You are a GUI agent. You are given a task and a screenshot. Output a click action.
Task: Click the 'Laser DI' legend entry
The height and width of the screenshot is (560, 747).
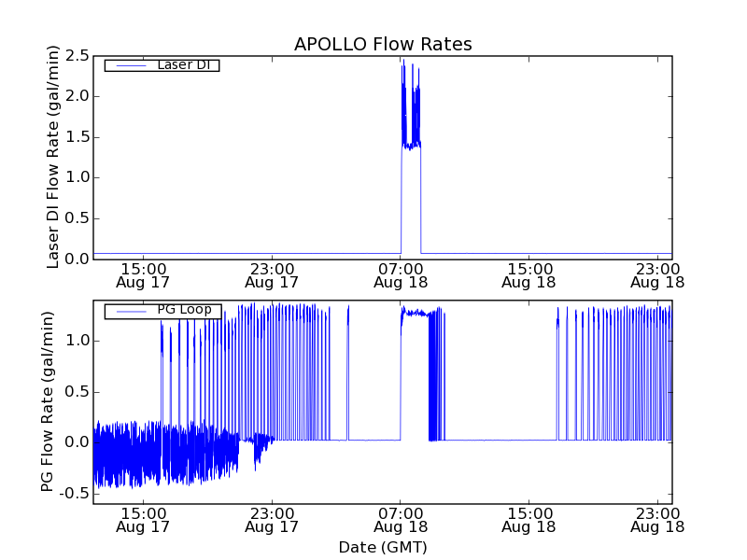click(x=162, y=65)
